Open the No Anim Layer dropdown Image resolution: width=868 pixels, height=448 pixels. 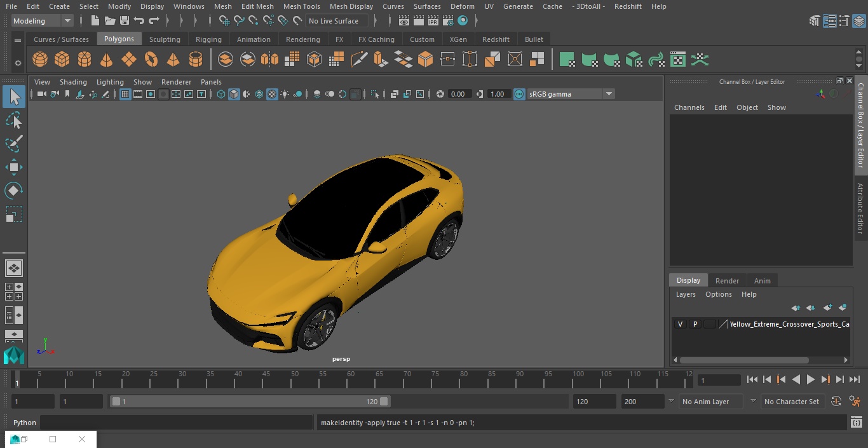pos(712,402)
